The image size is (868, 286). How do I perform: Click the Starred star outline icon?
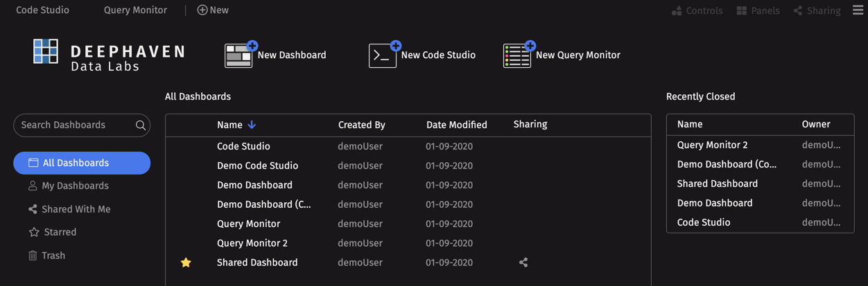(x=33, y=232)
